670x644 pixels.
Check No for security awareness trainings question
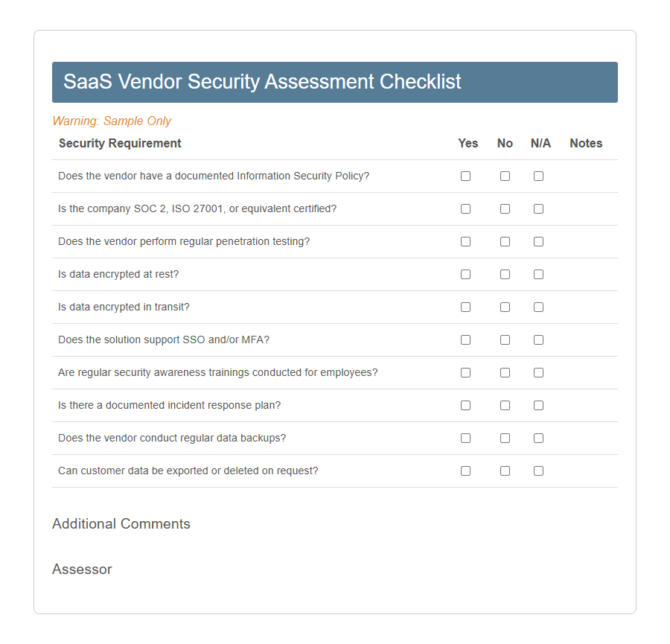coord(505,372)
